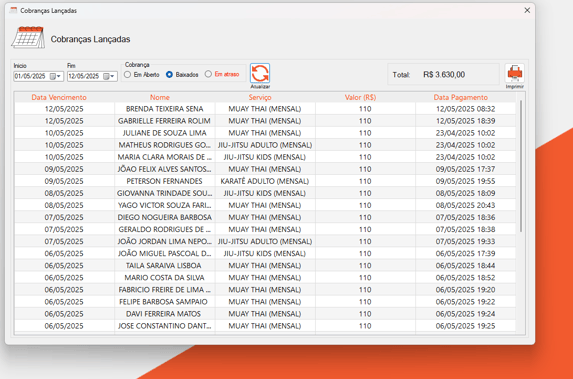Sort by Nome column header
The image size is (573, 379).
[160, 97]
